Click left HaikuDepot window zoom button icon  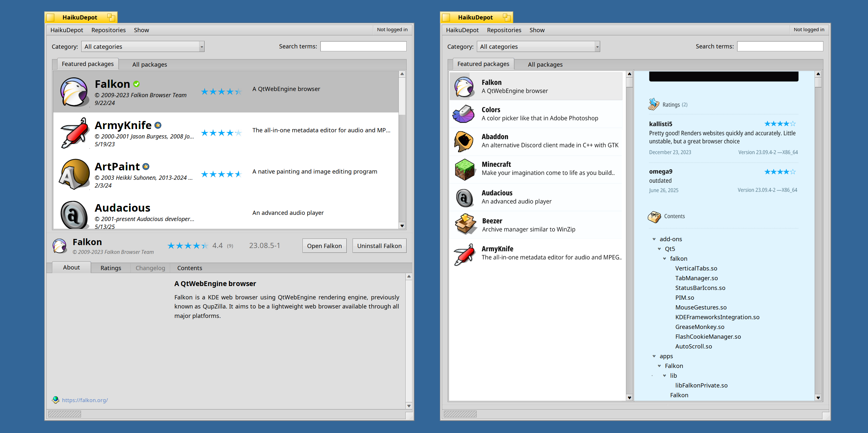tap(111, 17)
